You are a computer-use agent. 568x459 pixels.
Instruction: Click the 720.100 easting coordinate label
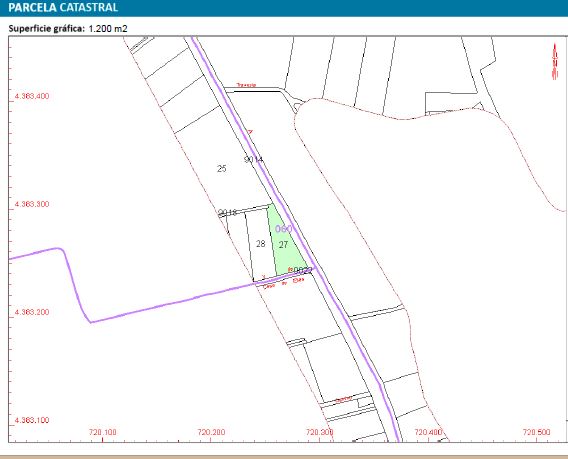tap(103, 432)
